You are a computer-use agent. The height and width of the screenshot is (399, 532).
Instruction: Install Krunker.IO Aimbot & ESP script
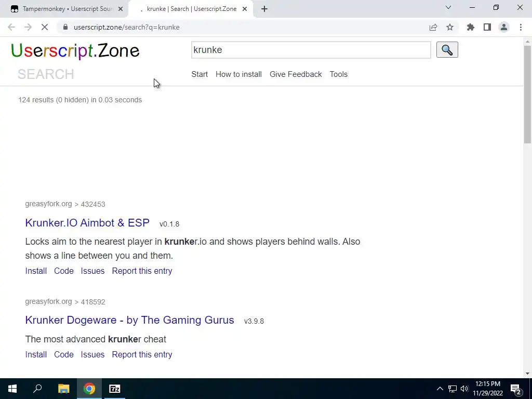36,271
